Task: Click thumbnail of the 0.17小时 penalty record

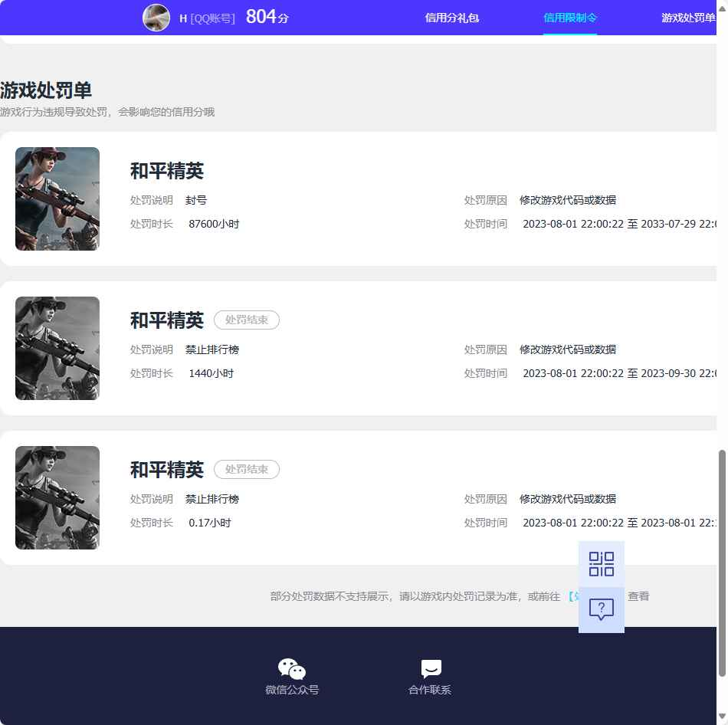Action: tap(57, 497)
